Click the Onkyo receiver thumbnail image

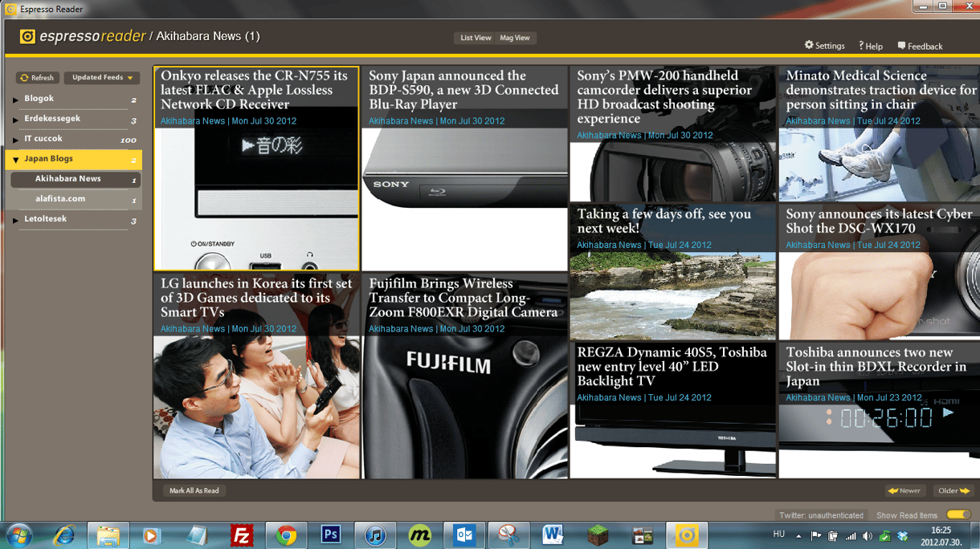256,199
